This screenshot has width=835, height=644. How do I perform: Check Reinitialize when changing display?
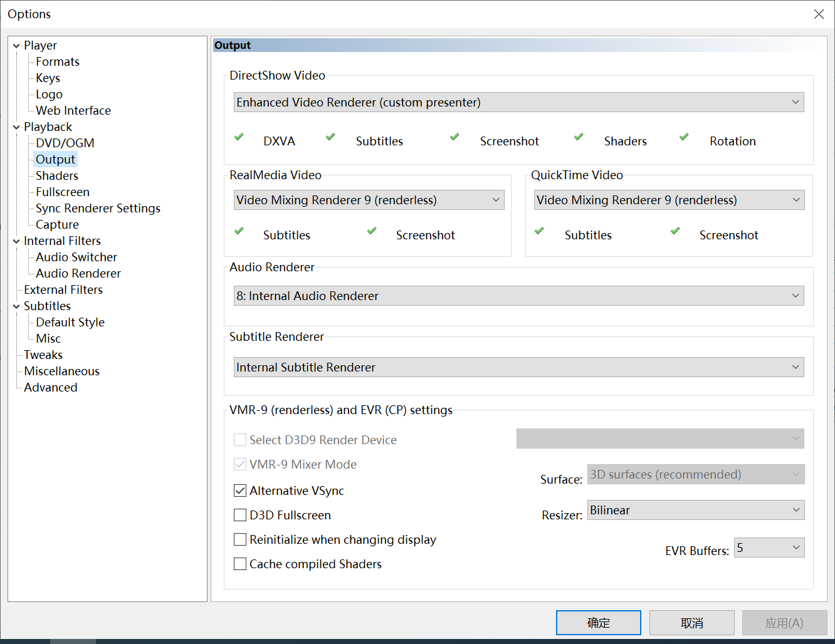click(239, 539)
